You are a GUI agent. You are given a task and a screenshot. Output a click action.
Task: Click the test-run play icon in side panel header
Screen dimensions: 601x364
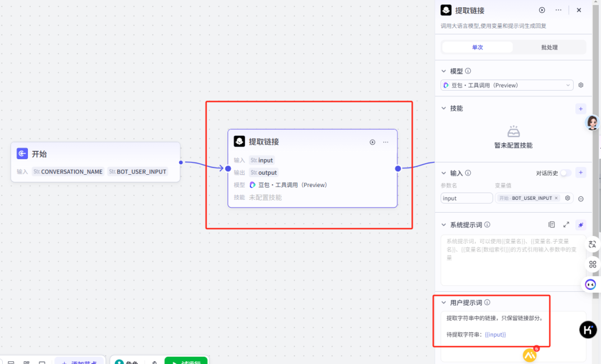pyautogui.click(x=542, y=10)
